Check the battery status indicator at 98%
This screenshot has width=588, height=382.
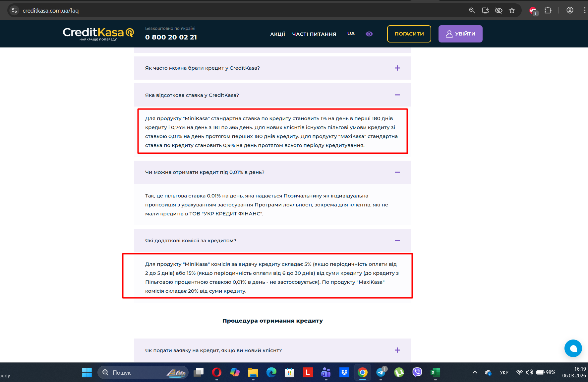click(546, 372)
